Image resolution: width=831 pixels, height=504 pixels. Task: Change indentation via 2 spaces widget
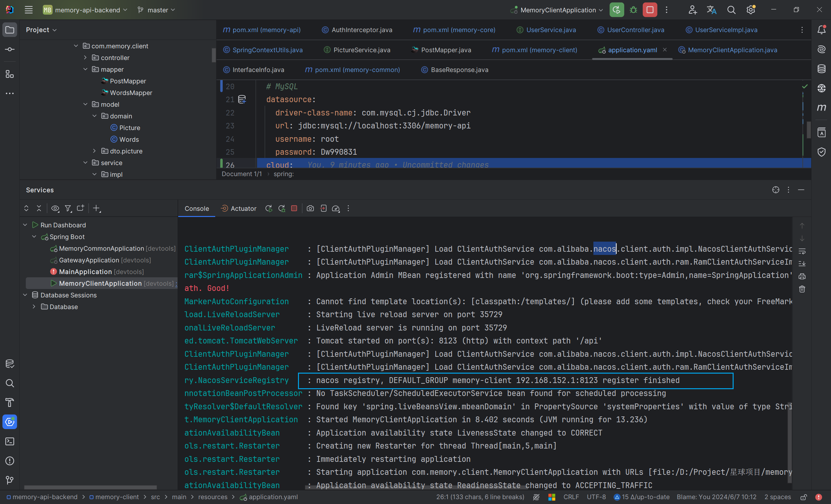tap(777, 497)
